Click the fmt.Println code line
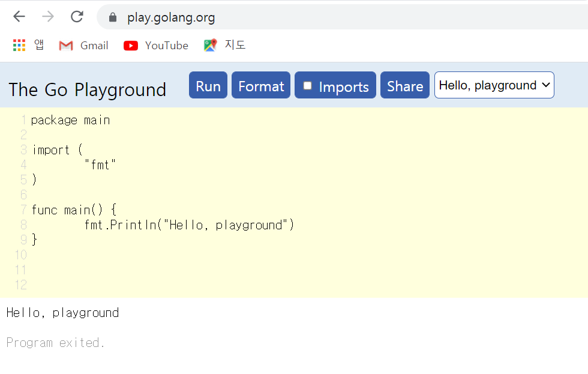The height and width of the screenshot is (374, 588). point(189,225)
